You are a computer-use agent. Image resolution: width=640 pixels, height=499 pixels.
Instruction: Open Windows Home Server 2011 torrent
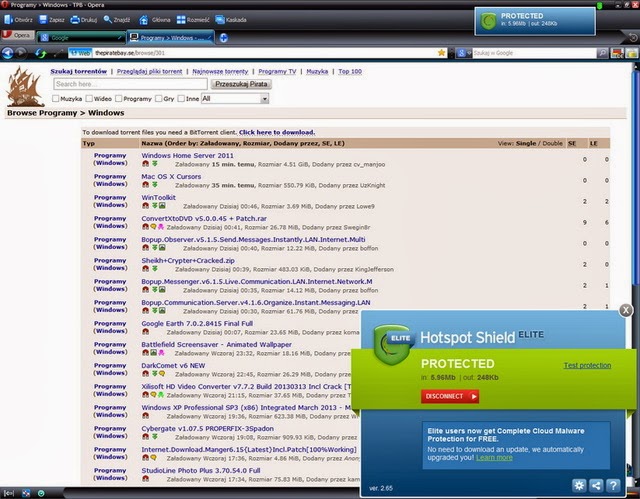click(187, 155)
